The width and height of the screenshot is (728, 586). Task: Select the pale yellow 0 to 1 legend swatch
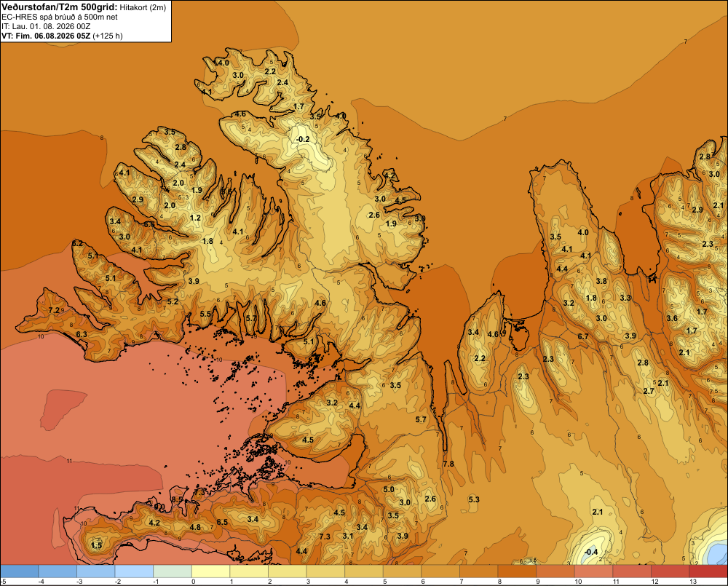[x=211, y=571]
